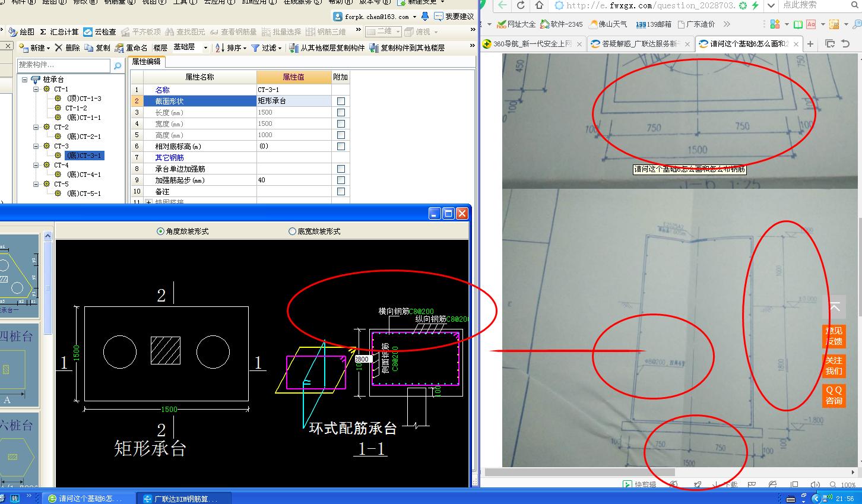Open 佛山天气 bookmark
Image resolution: width=862 pixels, height=504 pixels.
[x=609, y=24]
